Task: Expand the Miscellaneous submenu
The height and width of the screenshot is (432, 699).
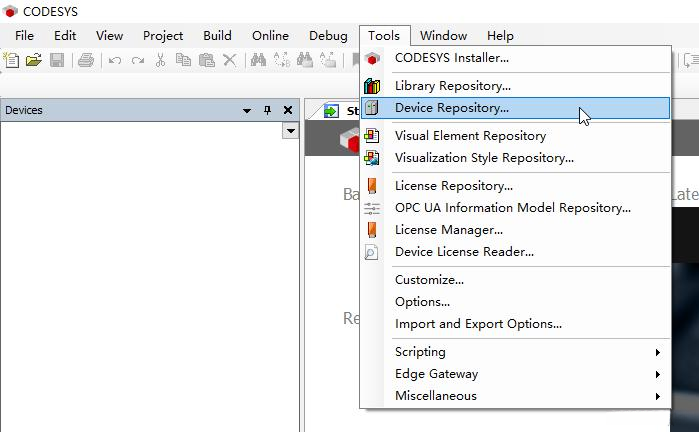Action: (x=658, y=396)
